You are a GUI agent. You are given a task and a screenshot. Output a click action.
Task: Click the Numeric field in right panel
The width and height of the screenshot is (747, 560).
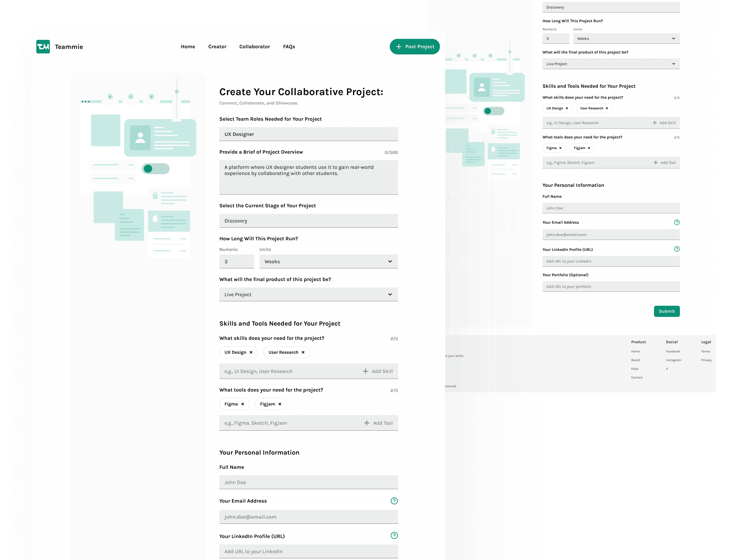[x=556, y=38]
